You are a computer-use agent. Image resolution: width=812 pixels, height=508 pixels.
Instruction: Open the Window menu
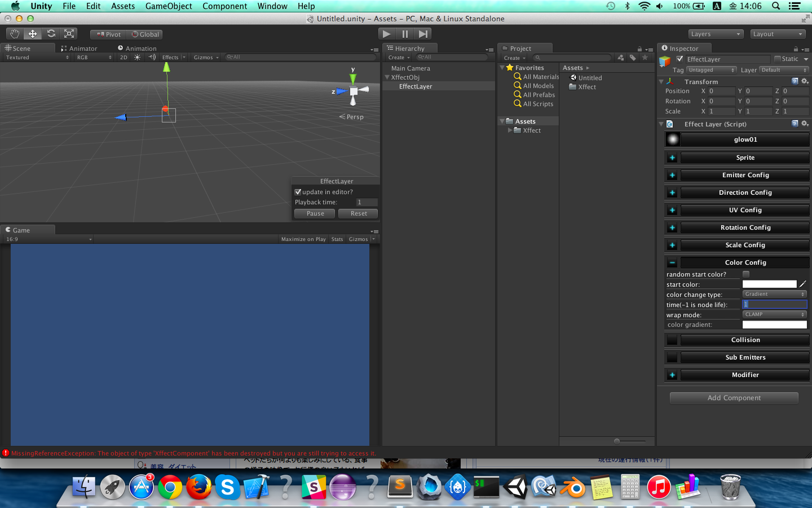tap(272, 6)
